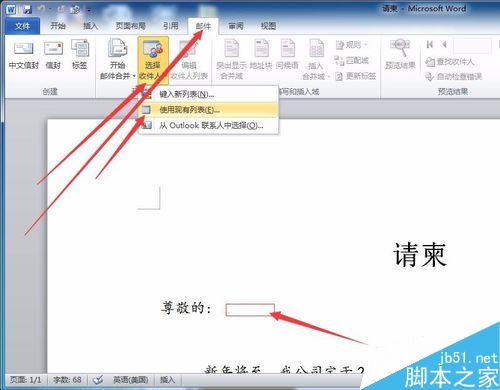
Task: Toggle the 插入 insert mode in status bar
Action: (167, 380)
